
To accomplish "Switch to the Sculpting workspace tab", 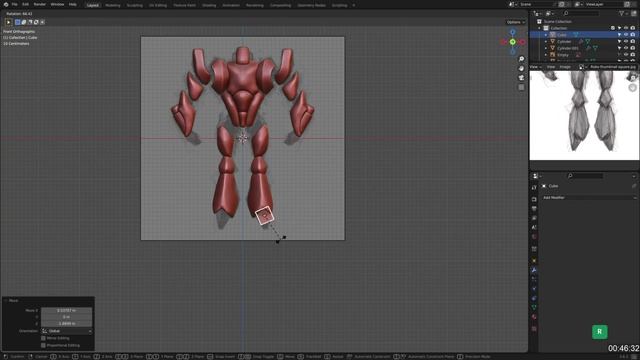I will click(x=134, y=5).
